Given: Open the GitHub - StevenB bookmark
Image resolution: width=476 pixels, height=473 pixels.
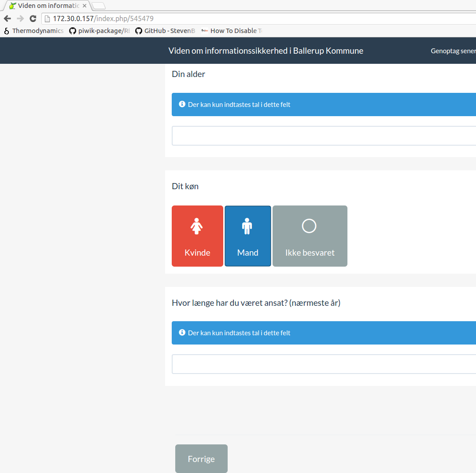Looking at the screenshot, I should click(x=165, y=31).
